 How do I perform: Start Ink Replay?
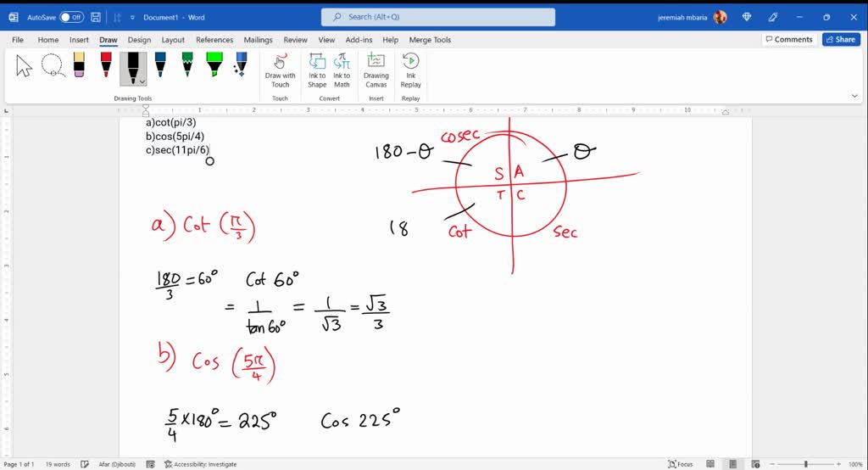[411, 70]
